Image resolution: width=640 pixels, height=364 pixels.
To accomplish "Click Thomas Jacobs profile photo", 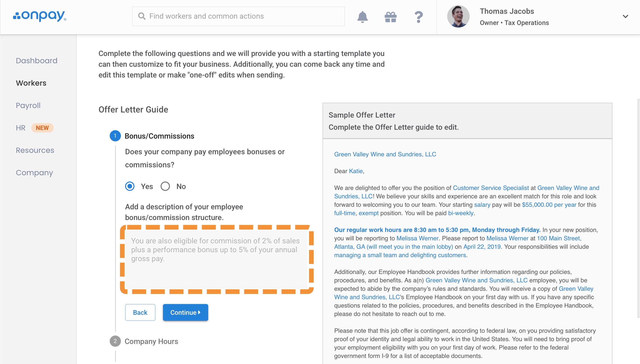I will tap(458, 17).
